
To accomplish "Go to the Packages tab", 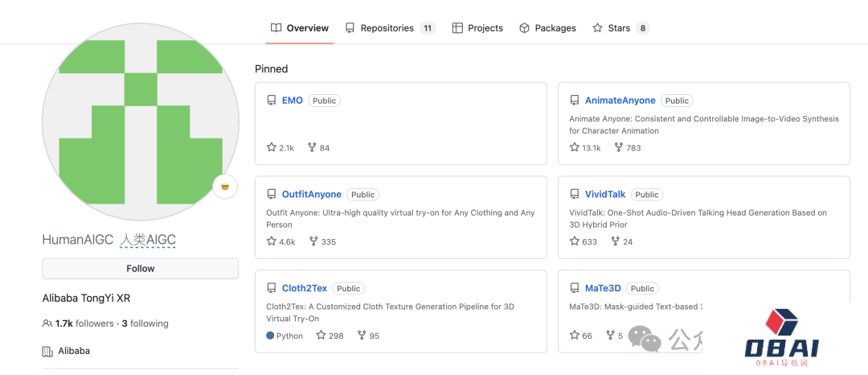I will pos(547,28).
